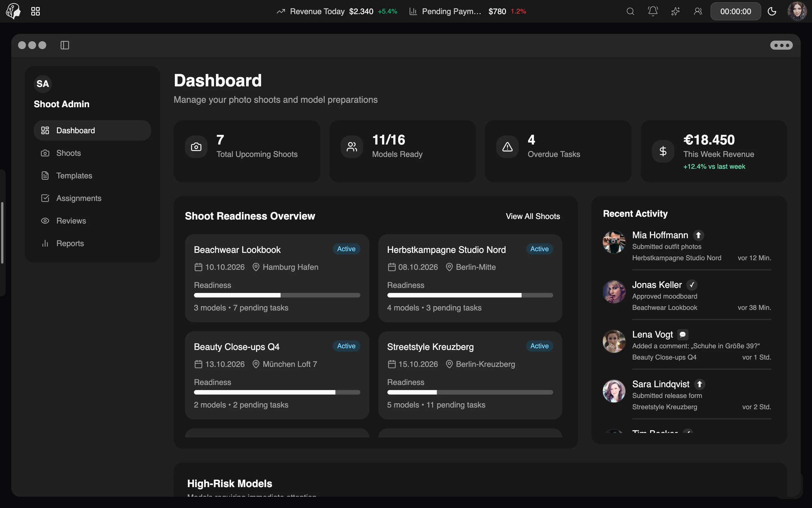
Task: Toggle the sidebar panel icon
Action: point(65,45)
